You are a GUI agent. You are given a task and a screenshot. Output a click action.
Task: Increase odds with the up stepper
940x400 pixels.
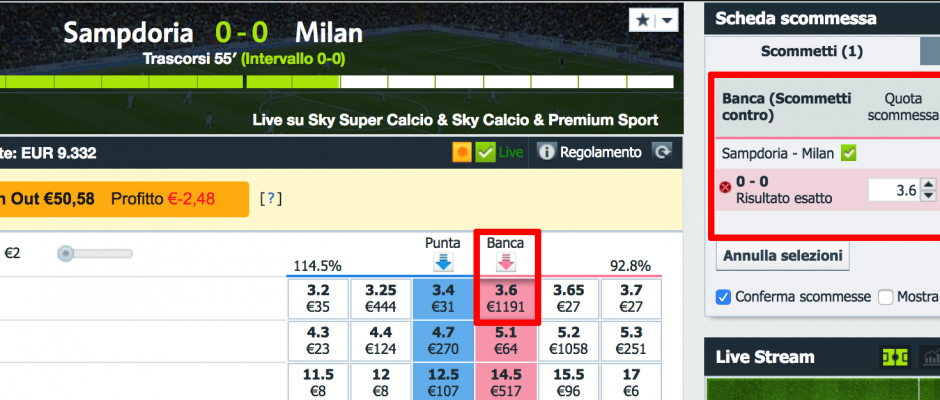pyautogui.click(x=929, y=183)
